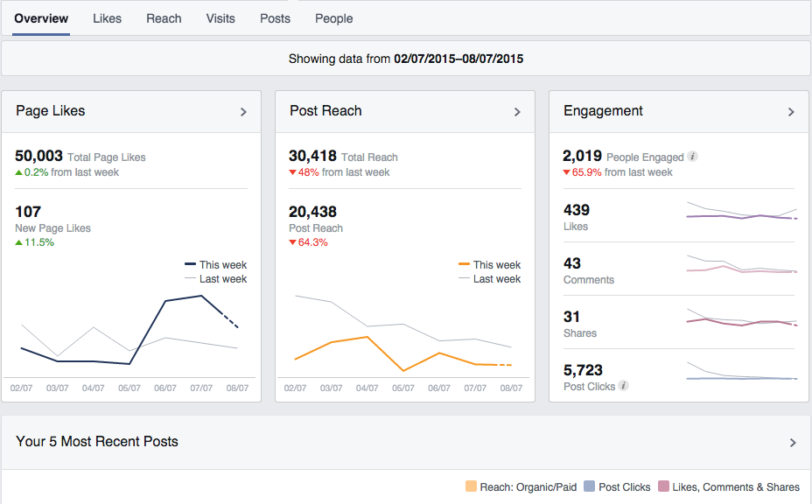Click the Likes sparkline chart in Engagement

point(742,214)
